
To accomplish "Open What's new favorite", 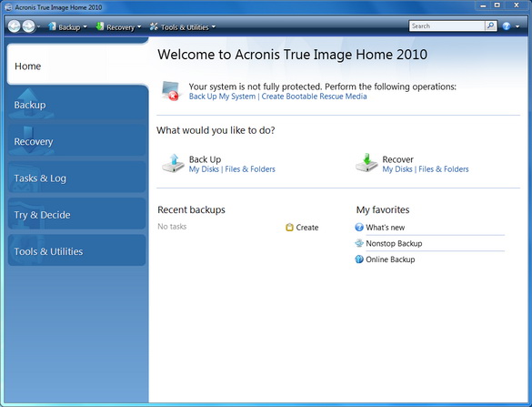I will click(385, 228).
